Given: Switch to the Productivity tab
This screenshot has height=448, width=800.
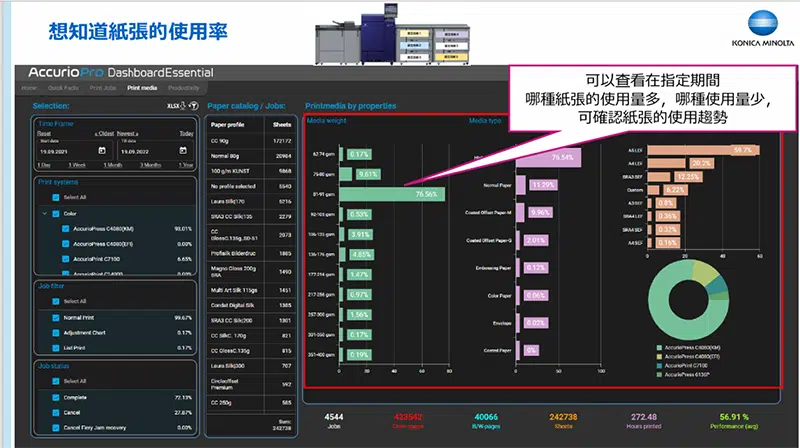Looking at the screenshot, I should click(184, 88).
